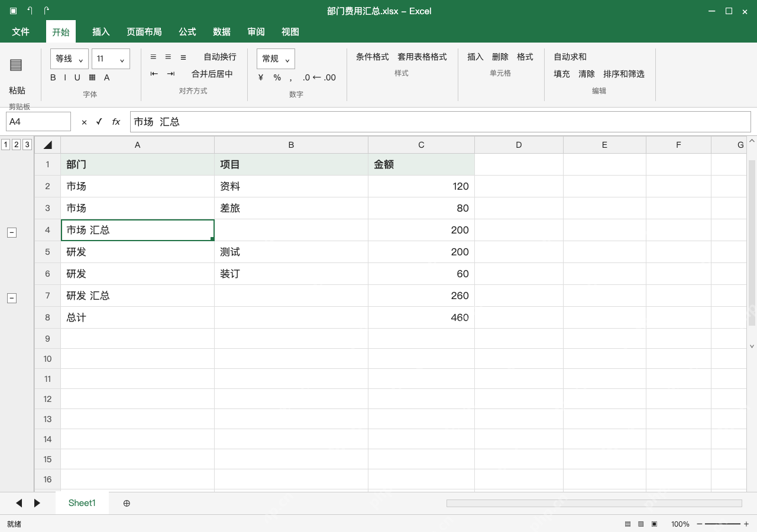The width and height of the screenshot is (757, 532).
Task: Decrease indent in alignment group
Action: pyautogui.click(x=154, y=74)
